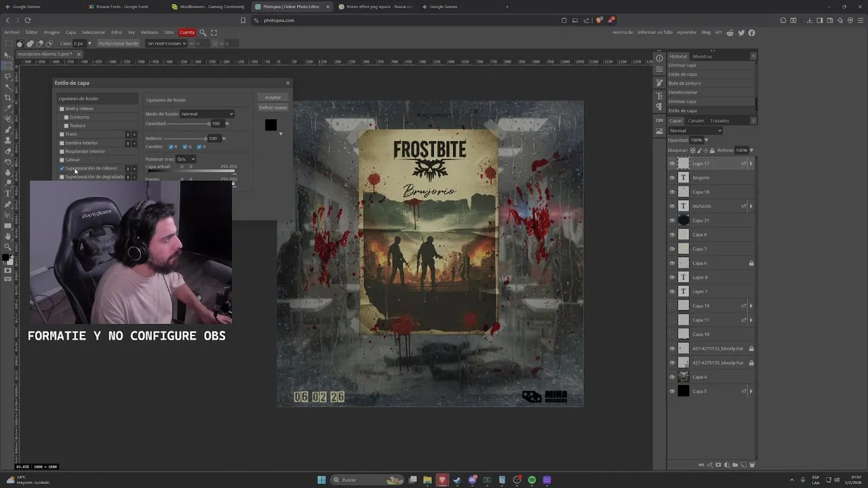Expand effects of the Logo-17 layer

tap(751, 163)
